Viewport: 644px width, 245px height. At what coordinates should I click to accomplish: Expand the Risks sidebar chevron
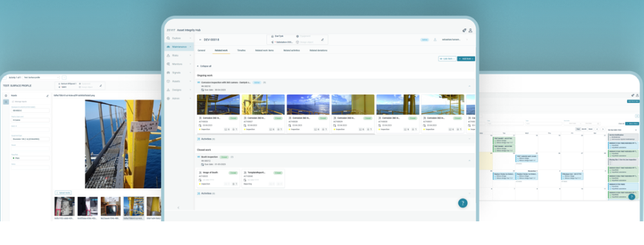(x=190, y=55)
